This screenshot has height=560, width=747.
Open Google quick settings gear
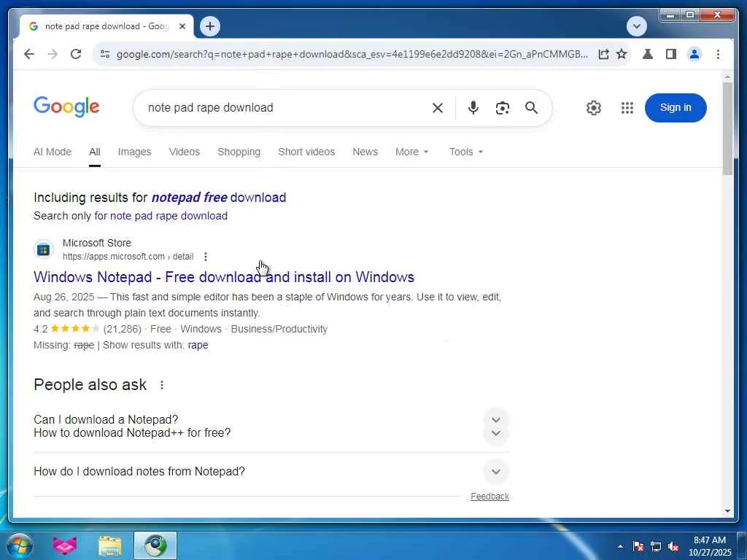(x=594, y=108)
